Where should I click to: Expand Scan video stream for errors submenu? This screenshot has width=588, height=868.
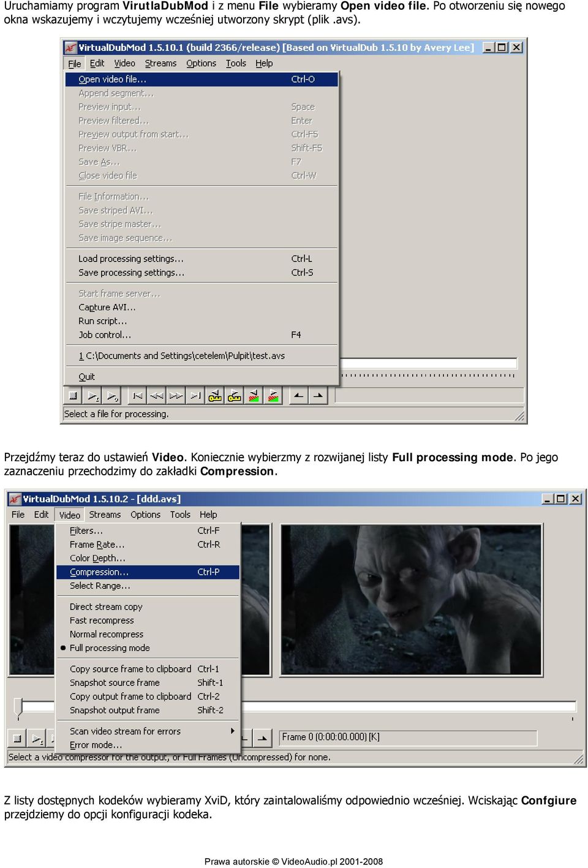click(148, 731)
